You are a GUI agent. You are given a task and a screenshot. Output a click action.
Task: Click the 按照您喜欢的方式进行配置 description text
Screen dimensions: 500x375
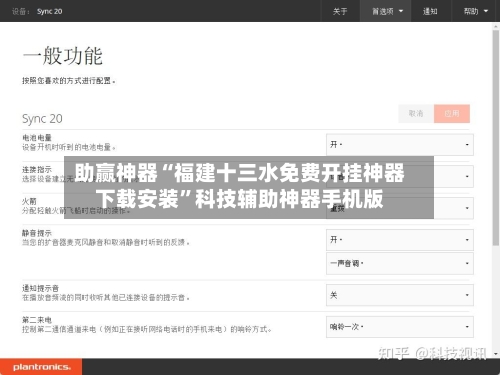tap(69, 81)
